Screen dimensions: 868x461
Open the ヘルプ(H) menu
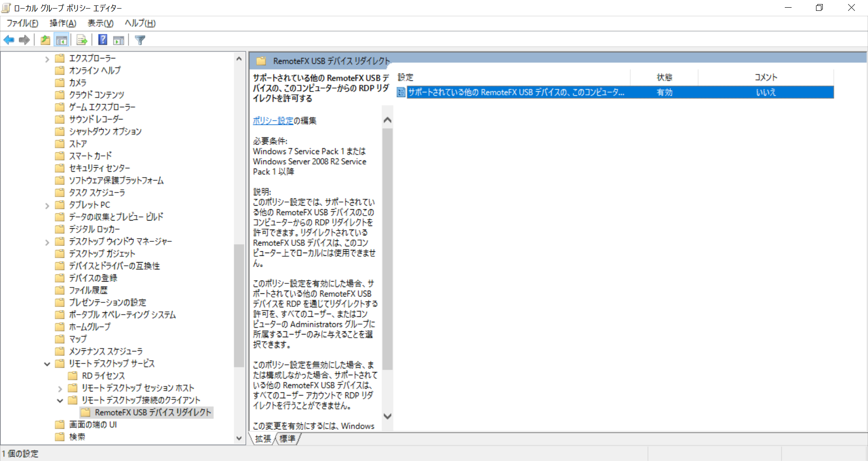140,23
